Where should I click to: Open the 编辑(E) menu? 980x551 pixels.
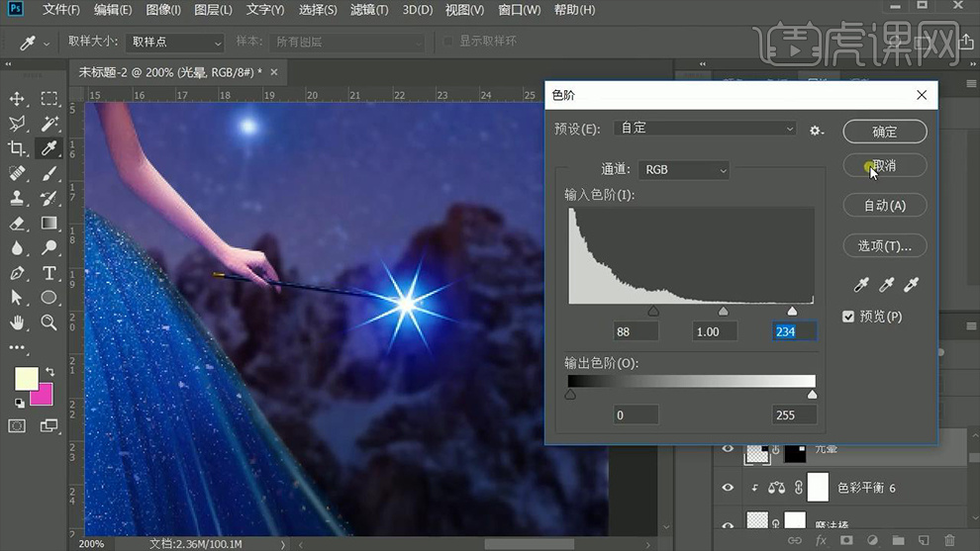point(113,10)
